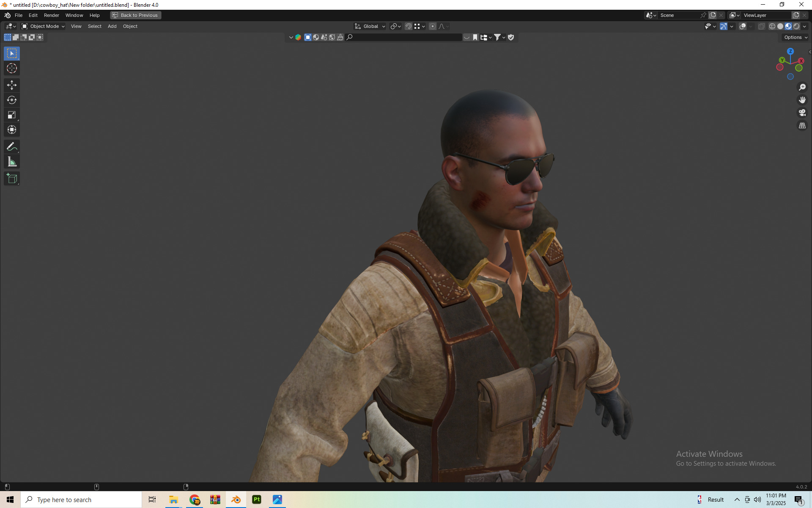812x508 pixels.
Task: Toggle viewport gizmos display
Action: coord(724,26)
